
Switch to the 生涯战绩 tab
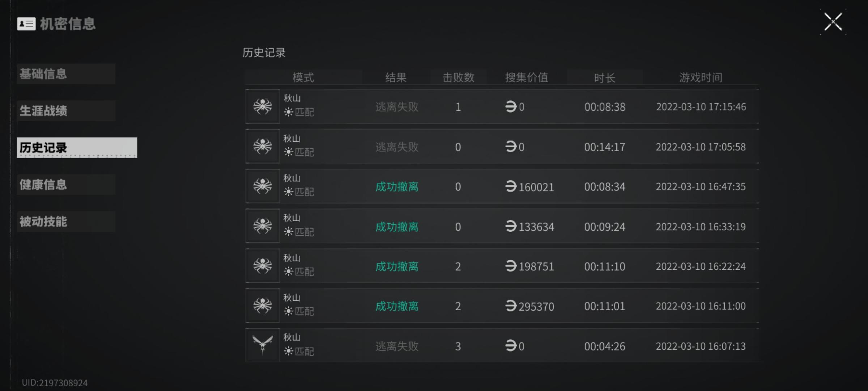[66, 111]
